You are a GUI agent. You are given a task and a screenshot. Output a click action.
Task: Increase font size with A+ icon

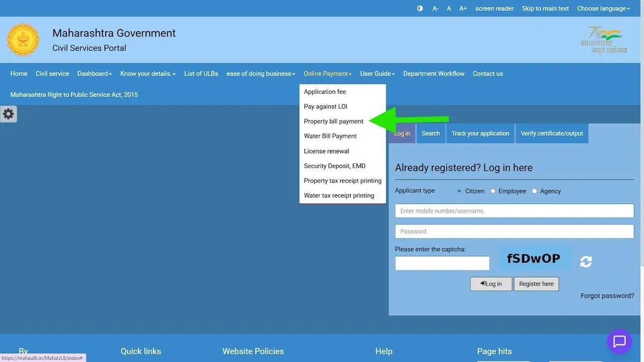463,8
